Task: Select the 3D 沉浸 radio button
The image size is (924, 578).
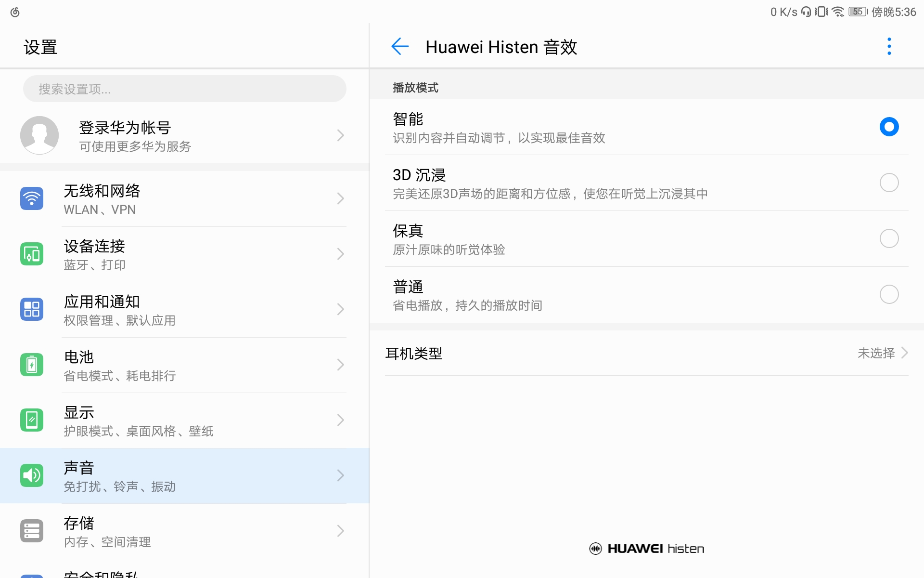Action: click(x=889, y=183)
